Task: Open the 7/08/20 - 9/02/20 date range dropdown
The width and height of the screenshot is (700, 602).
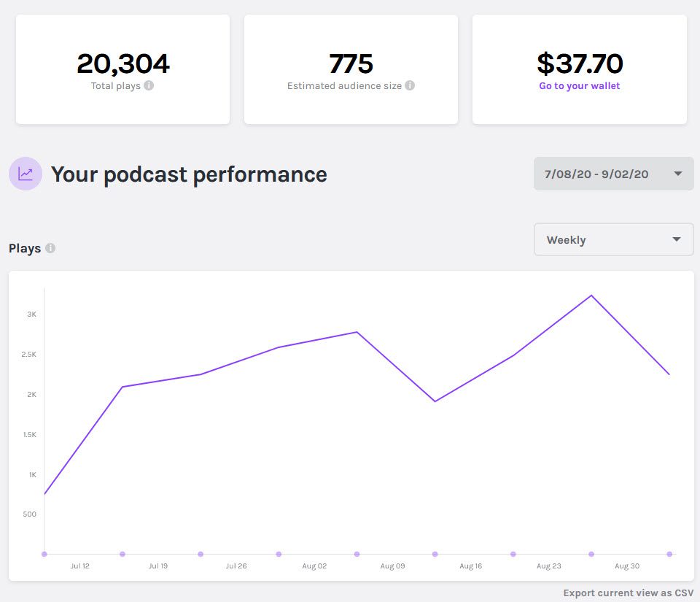Action: [613, 174]
